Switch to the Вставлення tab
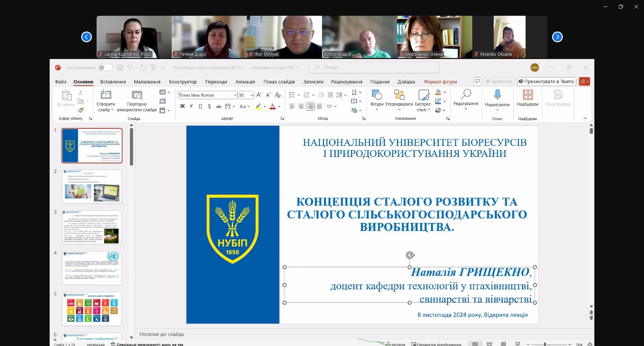Screen dimensions: 644x346 113,81
